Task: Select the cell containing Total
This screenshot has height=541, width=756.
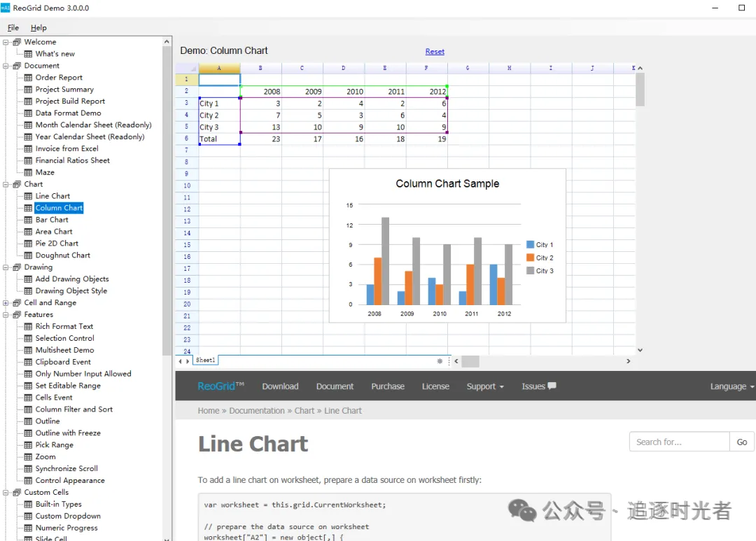Action: click(x=219, y=139)
